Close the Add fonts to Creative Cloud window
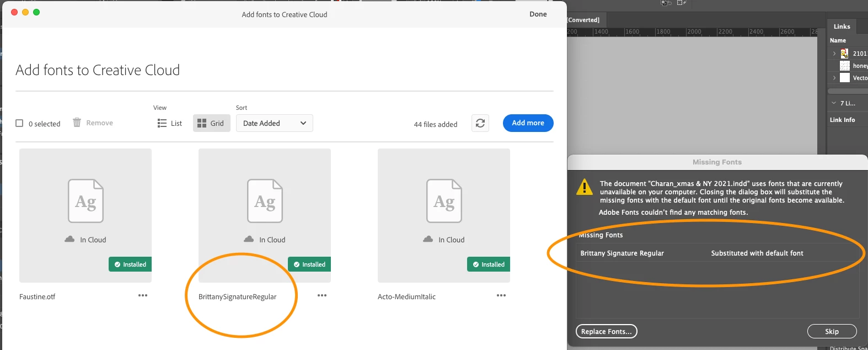Screen dimensions: 868x350 [x=14, y=12]
